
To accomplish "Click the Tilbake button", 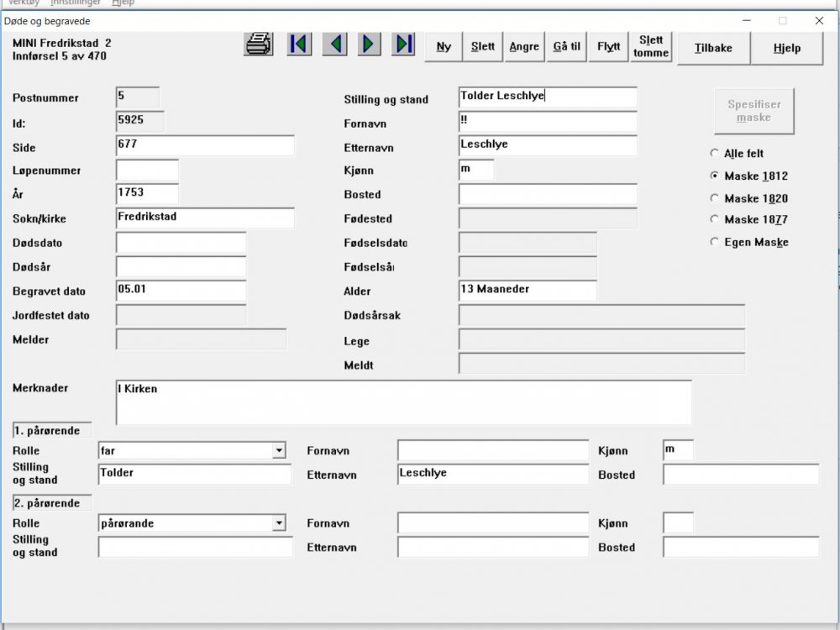I will pyautogui.click(x=713, y=48).
